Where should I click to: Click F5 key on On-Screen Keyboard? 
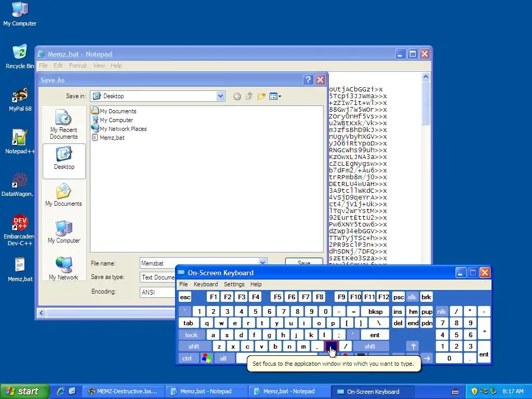pyautogui.click(x=277, y=297)
